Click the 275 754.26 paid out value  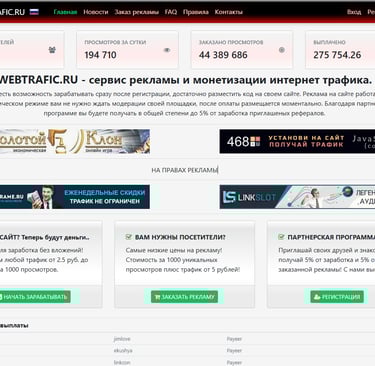pos(337,55)
